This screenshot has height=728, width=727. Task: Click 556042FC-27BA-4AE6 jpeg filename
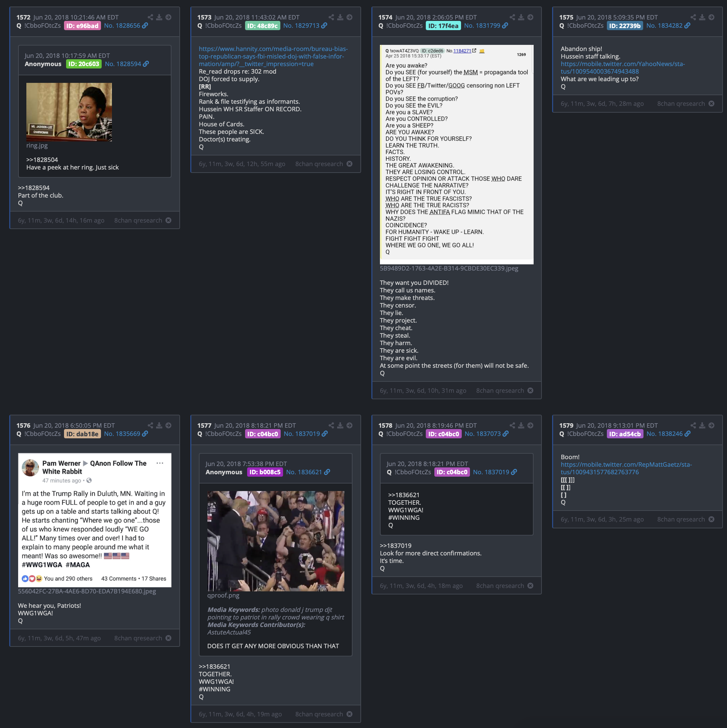[x=87, y=591]
